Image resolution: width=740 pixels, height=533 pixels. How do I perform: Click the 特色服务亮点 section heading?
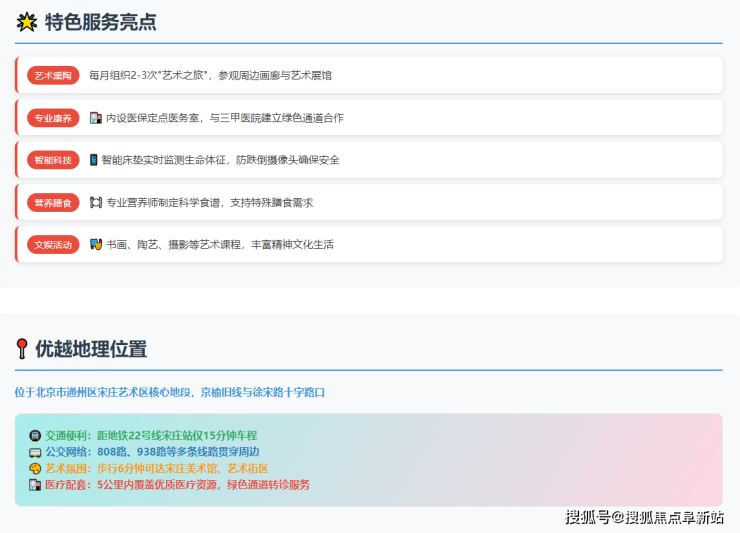pyautogui.click(x=100, y=22)
